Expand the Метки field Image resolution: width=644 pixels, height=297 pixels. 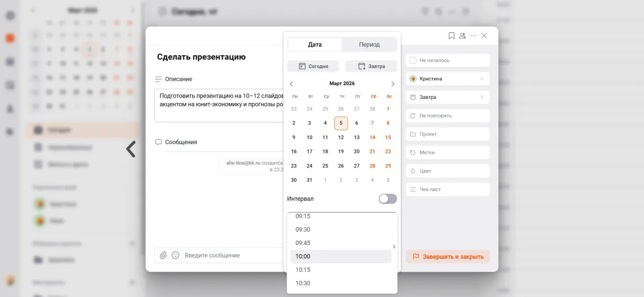click(447, 153)
